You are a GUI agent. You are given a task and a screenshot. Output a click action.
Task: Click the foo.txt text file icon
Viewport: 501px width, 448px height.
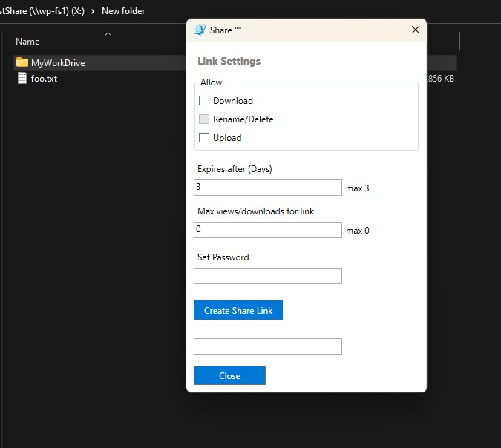click(x=22, y=78)
